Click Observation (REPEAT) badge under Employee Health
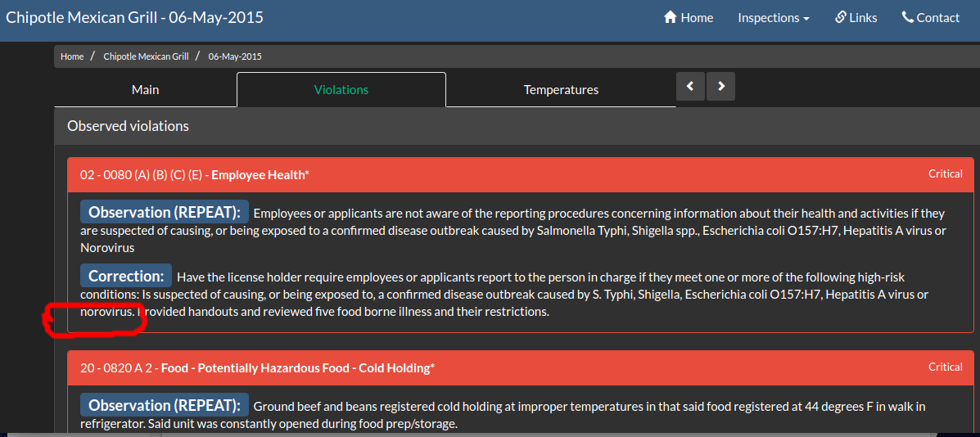 (x=165, y=212)
